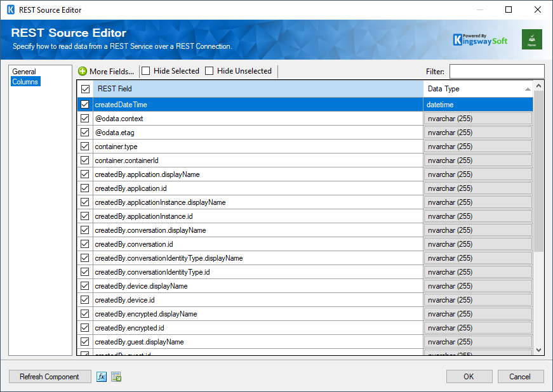This screenshot has height=392, width=553.
Task: Close the REST Source Editor window
Action: 538,10
